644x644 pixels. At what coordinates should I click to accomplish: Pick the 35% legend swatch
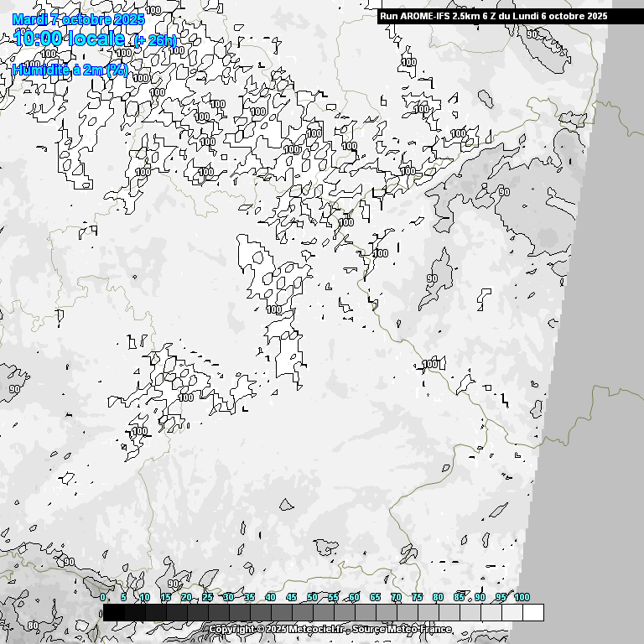coord(260,613)
